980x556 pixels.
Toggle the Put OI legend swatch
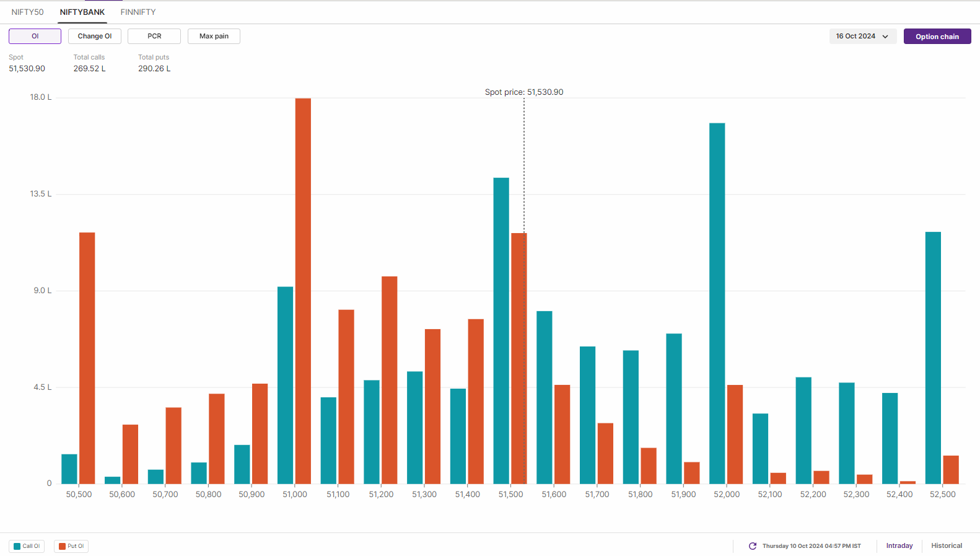coord(71,546)
